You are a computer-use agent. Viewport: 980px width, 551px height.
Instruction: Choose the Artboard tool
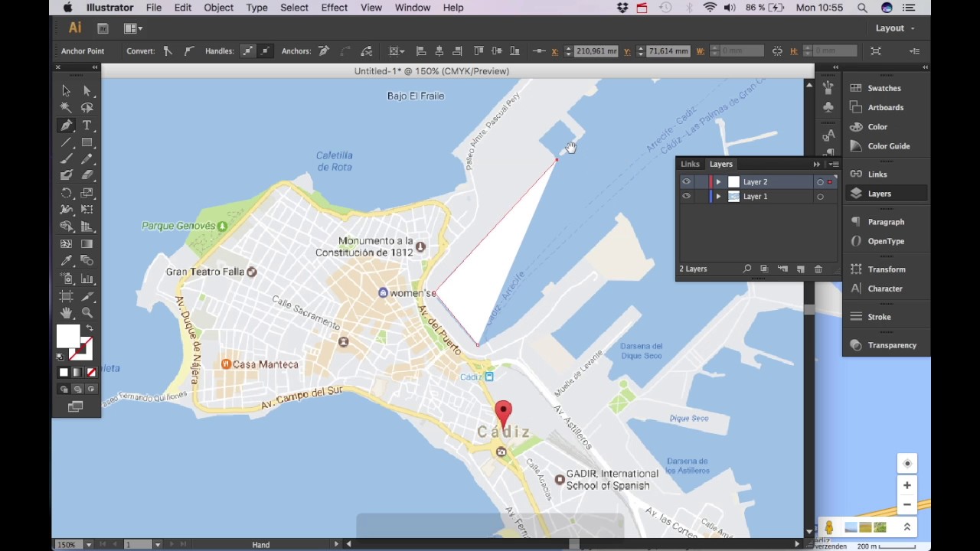[67, 296]
